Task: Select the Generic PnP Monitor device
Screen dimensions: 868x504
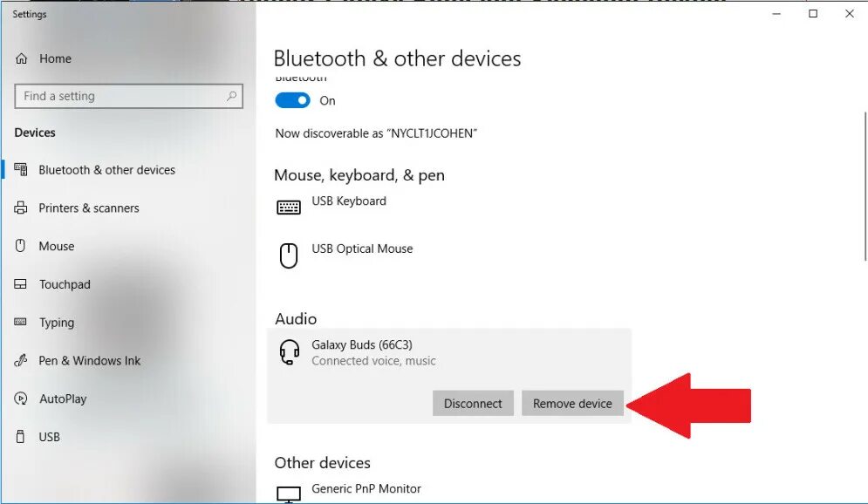Action: point(366,489)
